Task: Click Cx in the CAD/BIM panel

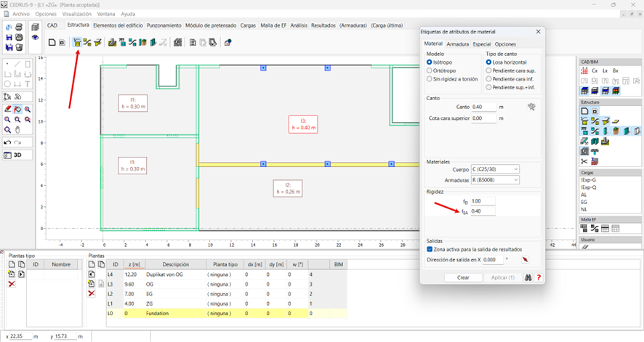Action: pyautogui.click(x=595, y=70)
